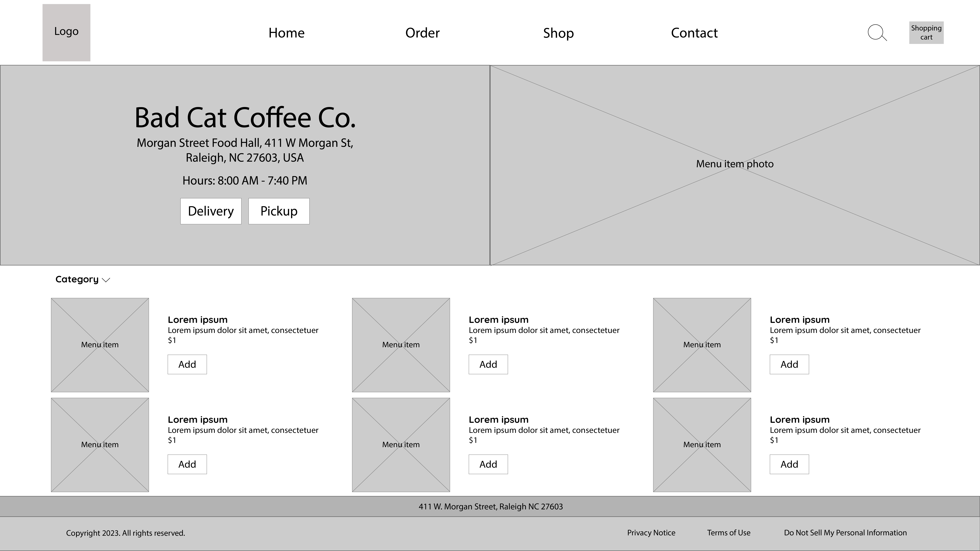Click the Logo placeholder
Image resolution: width=980 pixels, height=551 pixels.
[66, 33]
